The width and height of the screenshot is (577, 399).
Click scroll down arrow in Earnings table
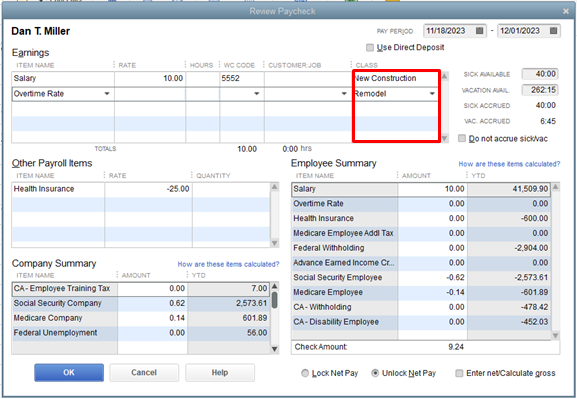point(445,138)
